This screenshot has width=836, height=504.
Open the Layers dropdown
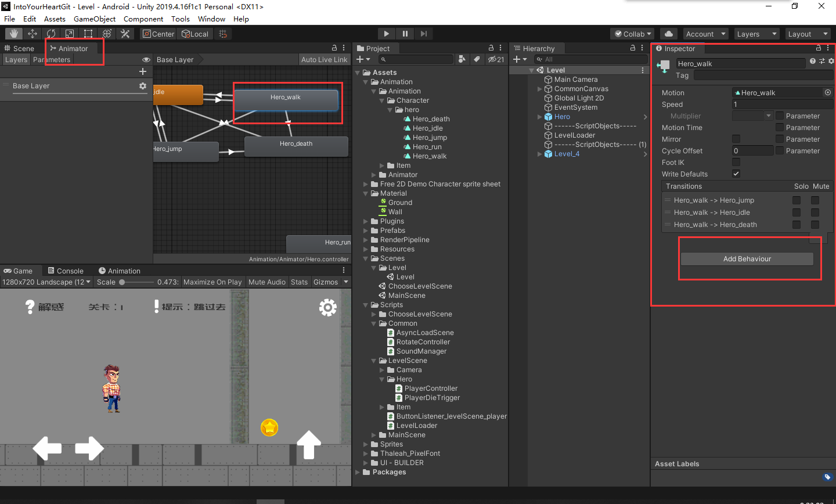coord(756,34)
